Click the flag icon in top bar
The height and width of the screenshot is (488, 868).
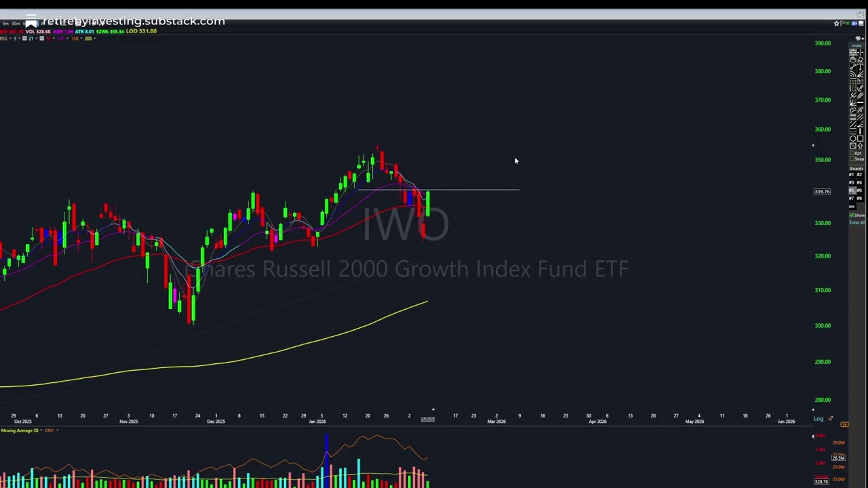click(842, 24)
